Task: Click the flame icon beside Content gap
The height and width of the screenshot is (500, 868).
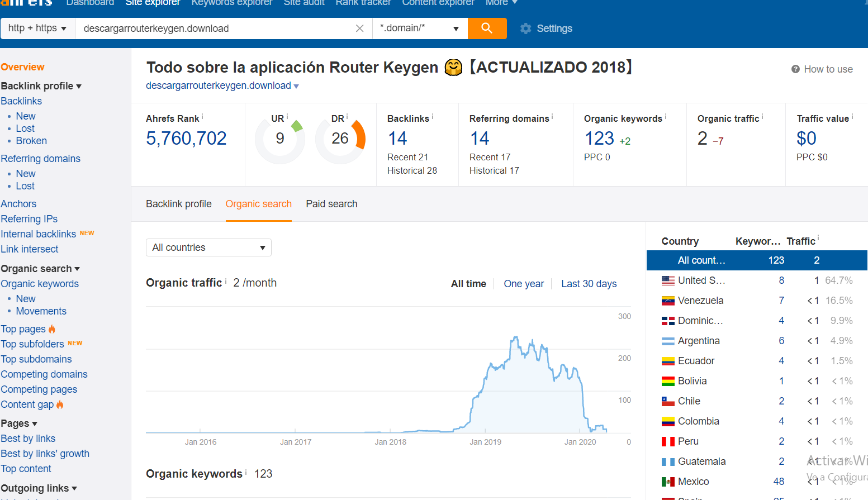Action: [x=60, y=404]
